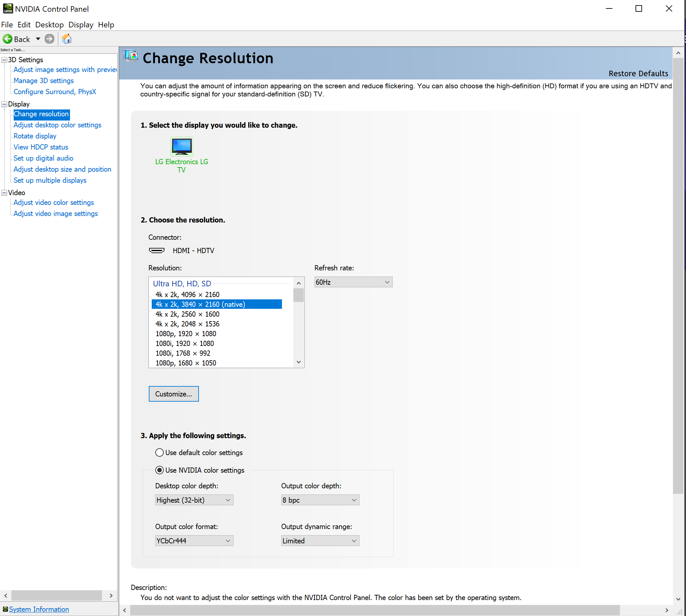This screenshot has height=616, width=686.
Task: Open Adjust desktop color settings
Action: [58, 125]
